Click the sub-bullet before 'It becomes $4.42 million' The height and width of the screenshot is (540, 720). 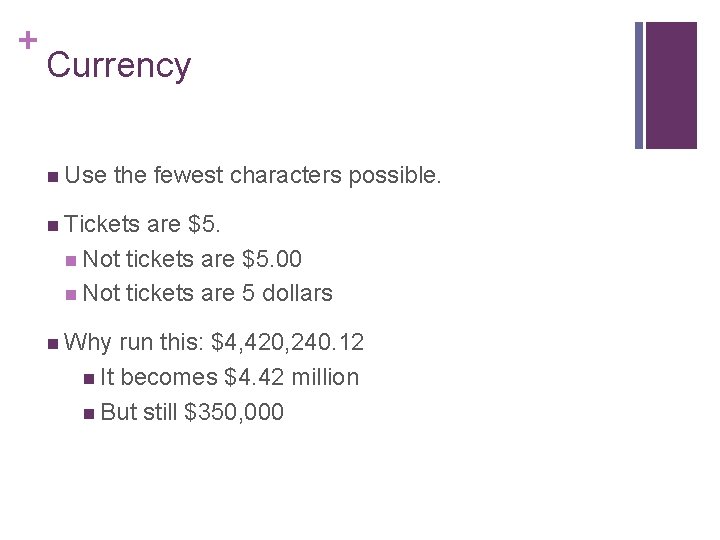click(90, 378)
